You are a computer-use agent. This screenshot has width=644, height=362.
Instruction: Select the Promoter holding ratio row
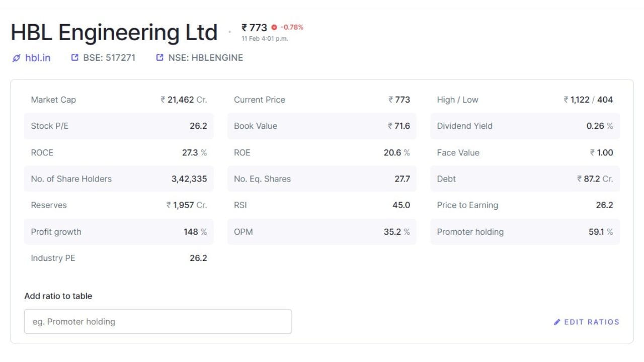[525, 232]
